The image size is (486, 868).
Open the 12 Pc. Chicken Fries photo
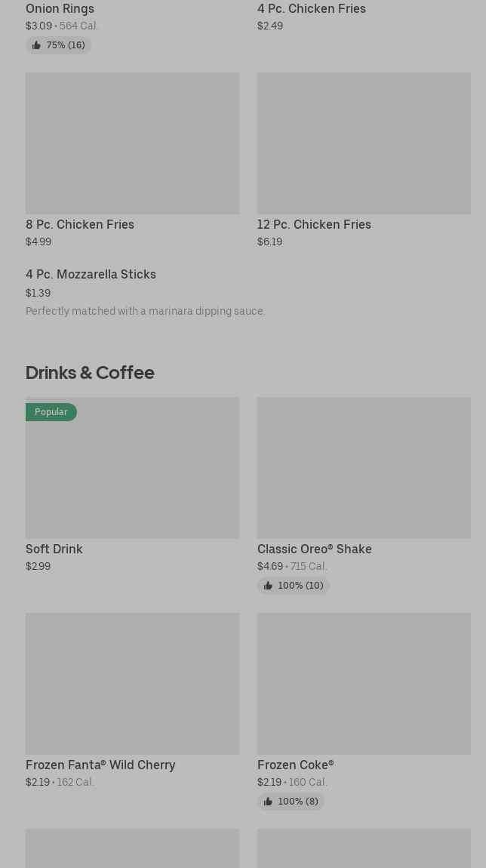(x=364, y=143)
